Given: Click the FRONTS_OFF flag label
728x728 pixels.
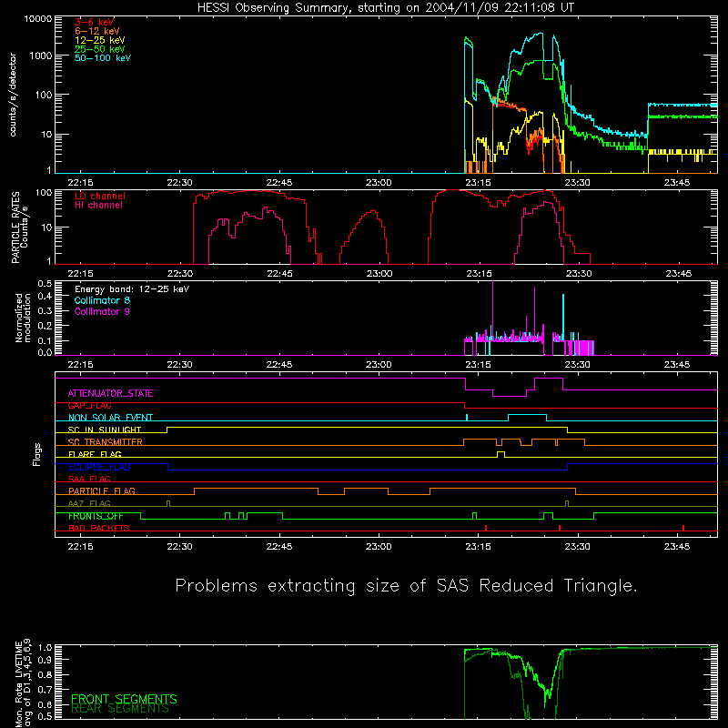Looking at the screenshot, I should coord(96,516).
